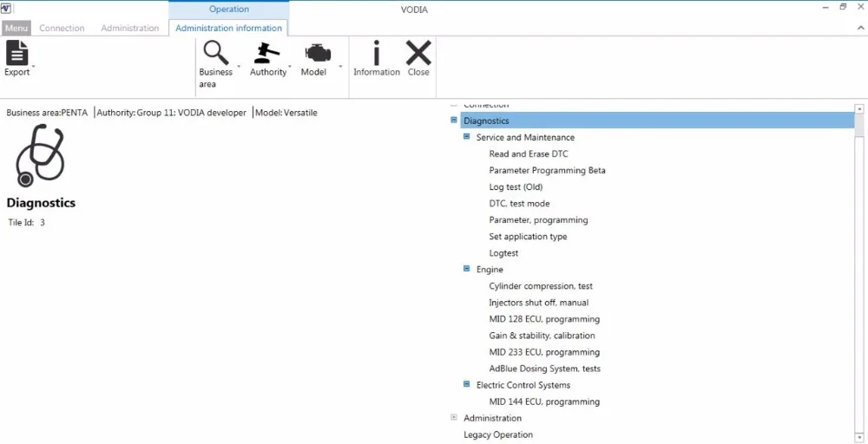Click the Operation contextual tab header
This screenshot has height=444, width=868.
228,10
